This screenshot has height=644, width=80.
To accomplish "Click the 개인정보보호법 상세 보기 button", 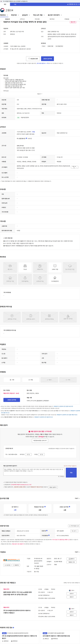I will coord(40,441).
